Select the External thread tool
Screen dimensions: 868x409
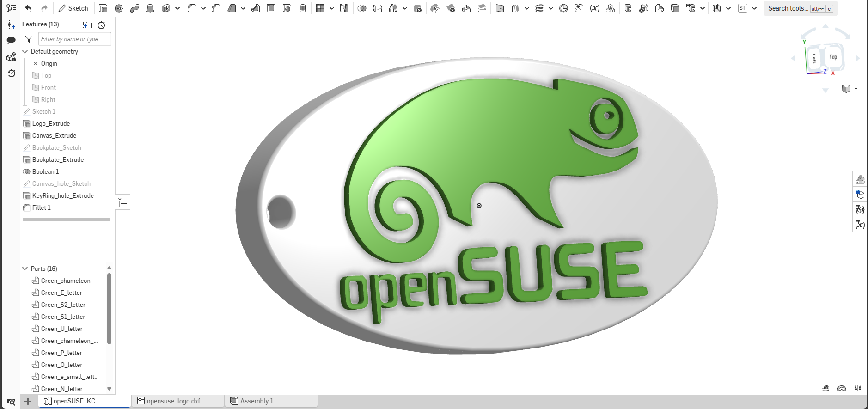[303, 8]
